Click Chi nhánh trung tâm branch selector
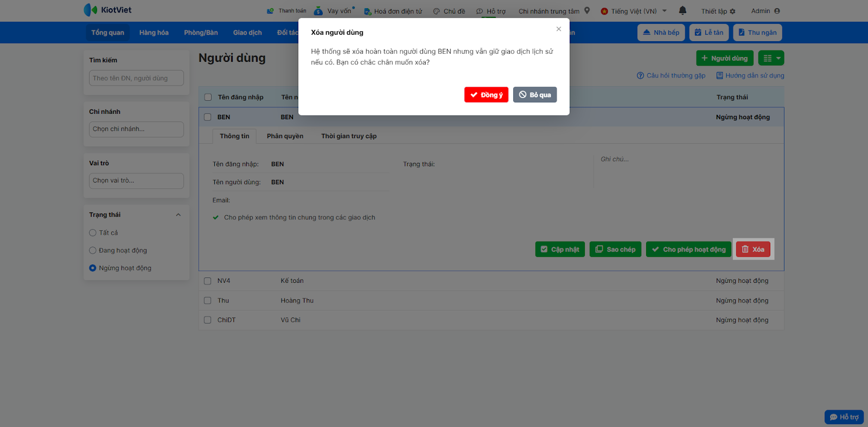The width and height of the screenshot is (868, 427). point(549,11)
